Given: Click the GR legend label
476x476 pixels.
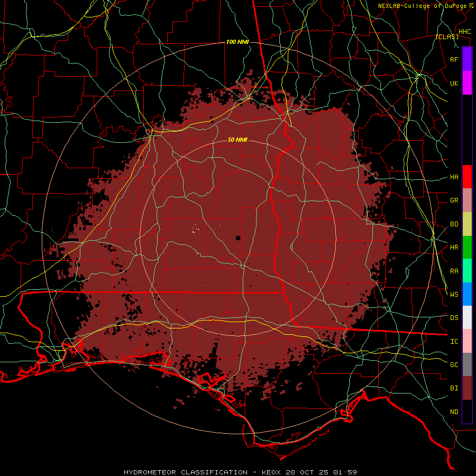Looking at the screenshot, I should (x=454, y=200).
